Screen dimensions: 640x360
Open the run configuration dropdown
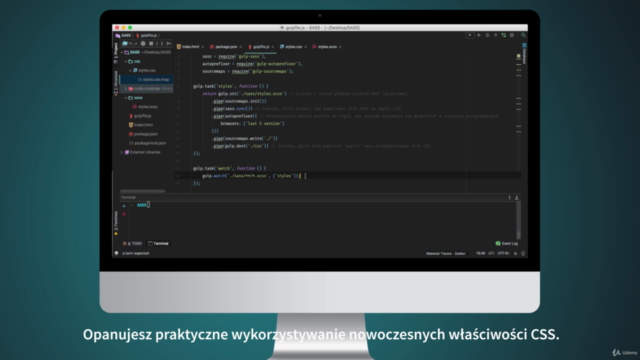click(x=470, y=36)
